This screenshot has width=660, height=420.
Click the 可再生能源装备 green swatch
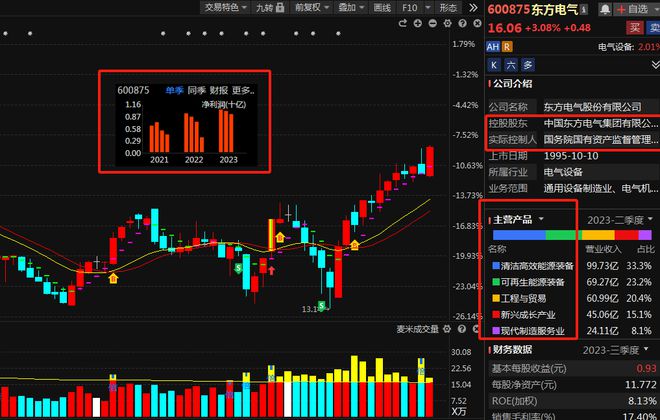tap(496, 282)
